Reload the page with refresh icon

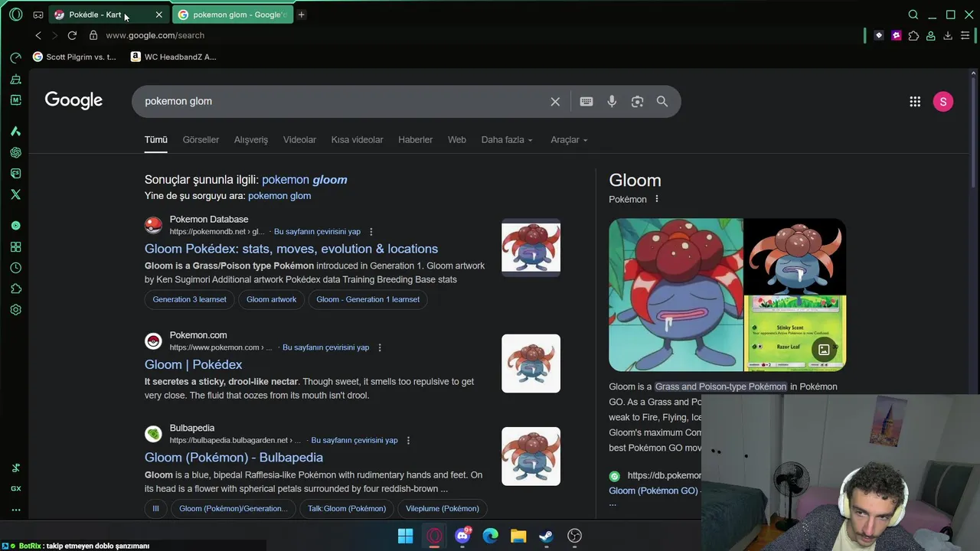point(72,35)
